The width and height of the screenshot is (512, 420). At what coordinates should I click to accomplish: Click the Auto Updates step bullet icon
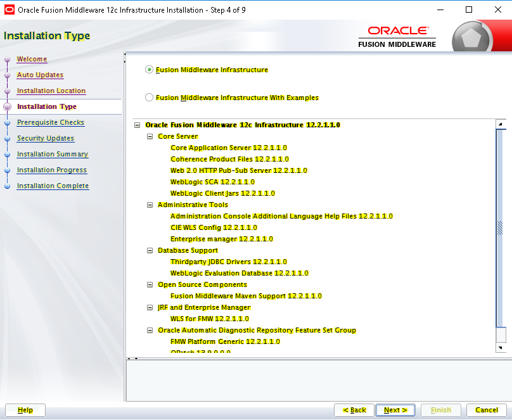pyautogui.click(x=7, y=75)
